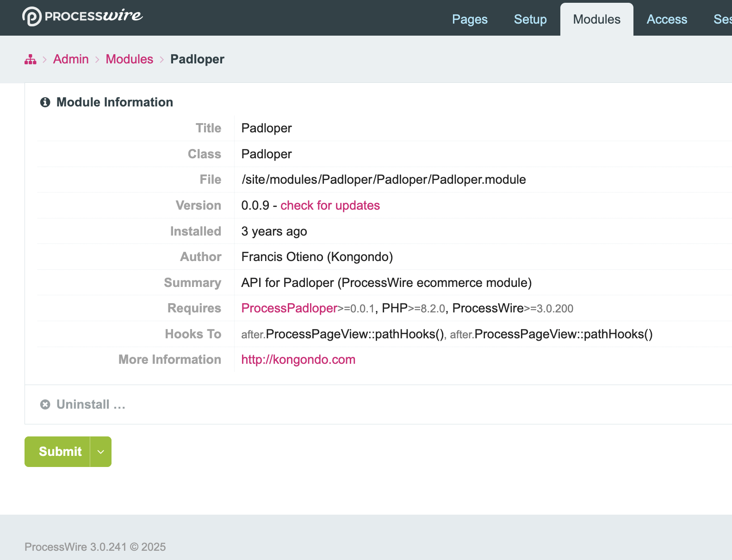Click the Module Information info icon
Screen dimensions: 732x560
(x=45, y=102)
